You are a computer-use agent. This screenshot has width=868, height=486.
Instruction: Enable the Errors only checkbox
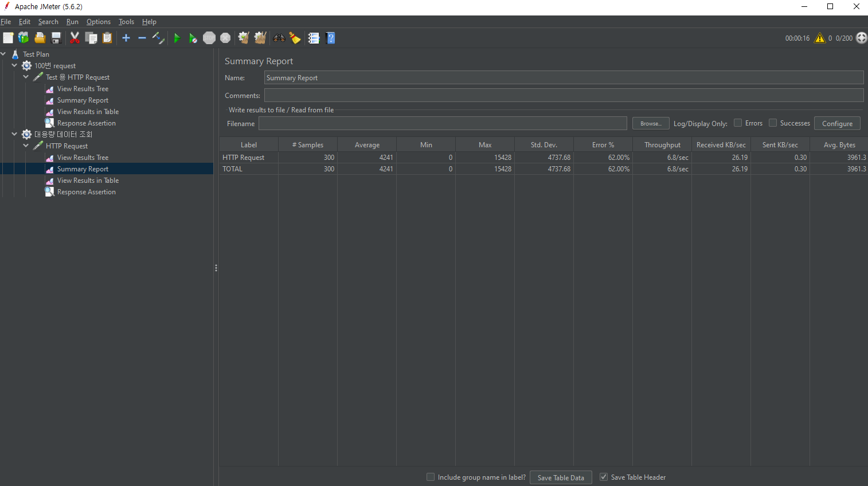[x=738, y=123]
